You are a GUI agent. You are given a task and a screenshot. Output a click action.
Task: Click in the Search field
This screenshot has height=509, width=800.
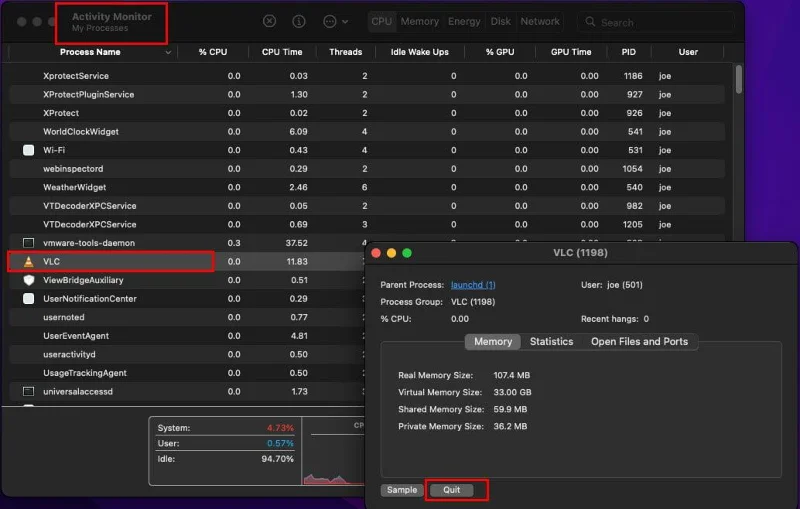(660, 22)
